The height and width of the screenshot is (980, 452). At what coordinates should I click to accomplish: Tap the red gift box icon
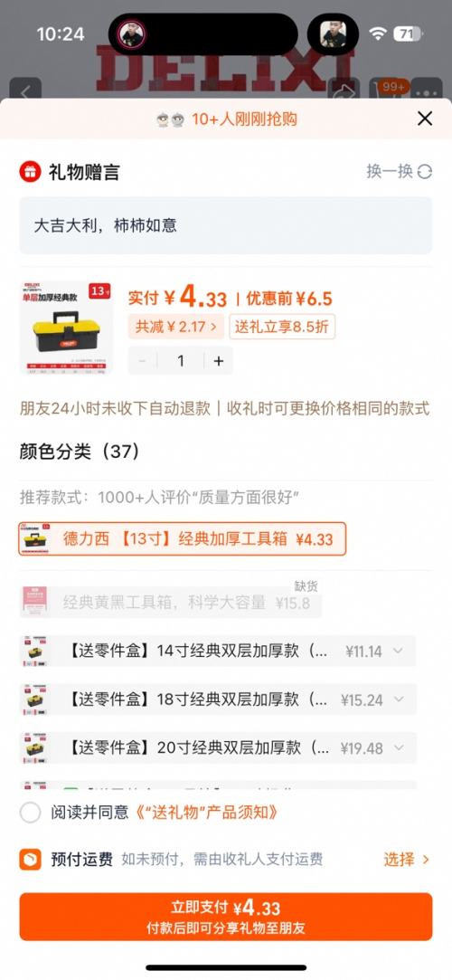click(x=30, y=172)
